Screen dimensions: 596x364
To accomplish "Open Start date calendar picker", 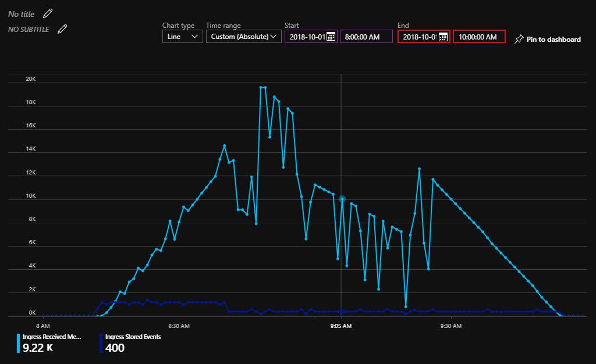I will click(x=331, y=37).
